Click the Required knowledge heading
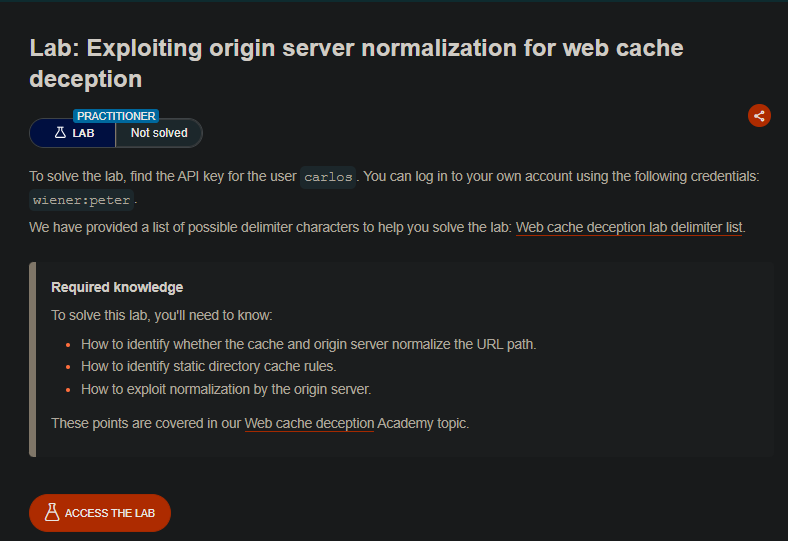 point(117,287)
